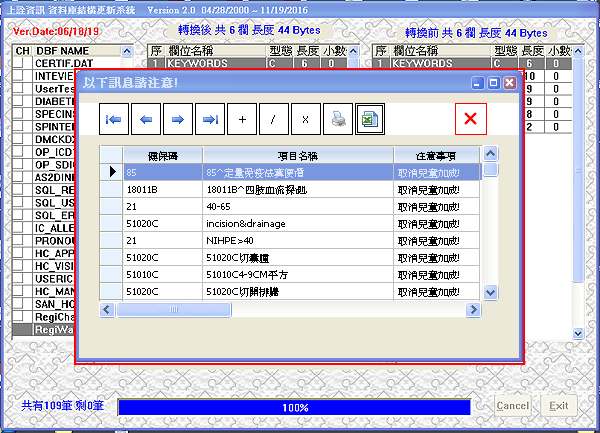The width and height of the screenshot is (600, 433).
Task: Click the 100% progress bar
Action: click(x=294, y=408)
